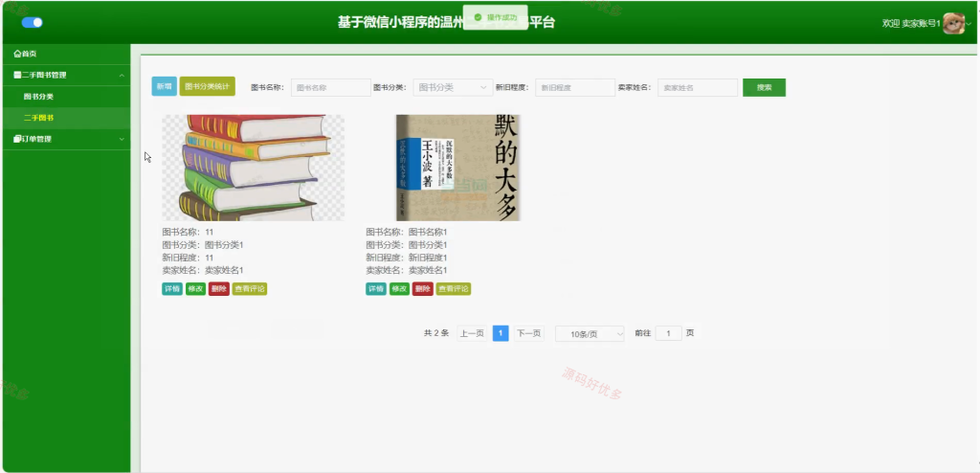Click 删除 for book 图书名称1
The image size is (980, 473).
[422, 289]
